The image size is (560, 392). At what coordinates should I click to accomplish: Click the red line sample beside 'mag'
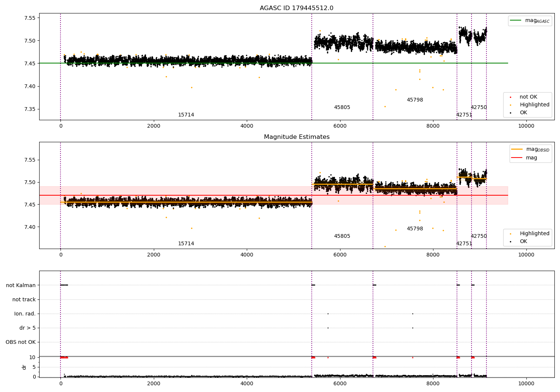point(517,158)
